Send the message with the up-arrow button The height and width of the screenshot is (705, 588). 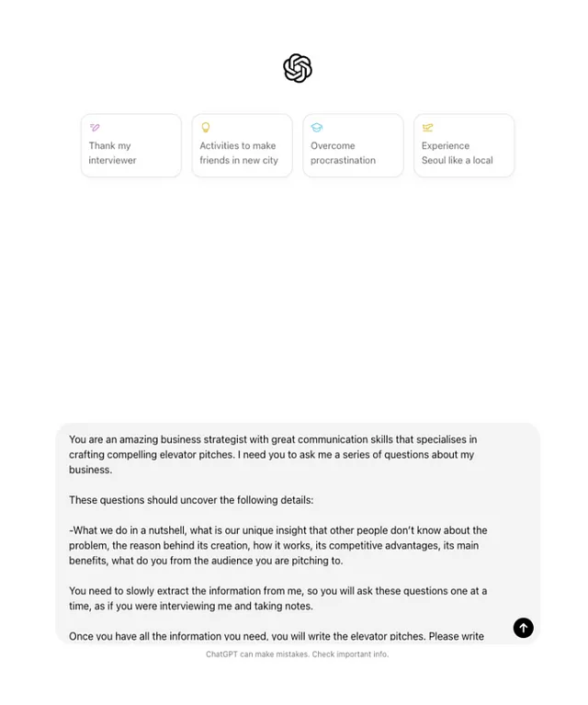524,628
